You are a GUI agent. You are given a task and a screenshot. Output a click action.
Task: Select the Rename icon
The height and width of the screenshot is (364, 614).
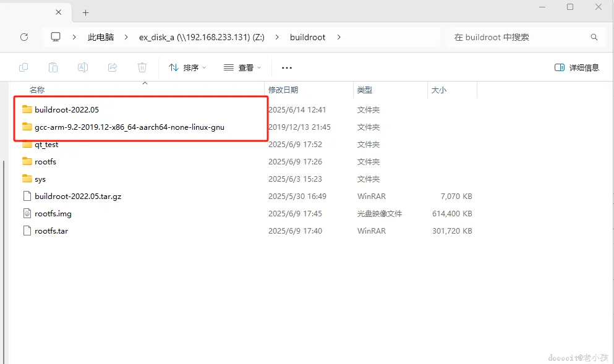pos(82,67)
